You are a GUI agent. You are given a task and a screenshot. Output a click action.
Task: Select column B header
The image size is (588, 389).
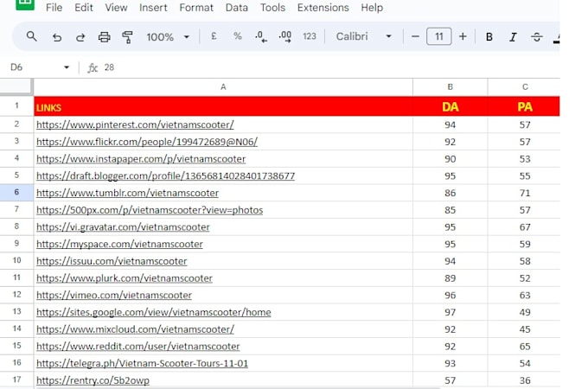[450, 87]
